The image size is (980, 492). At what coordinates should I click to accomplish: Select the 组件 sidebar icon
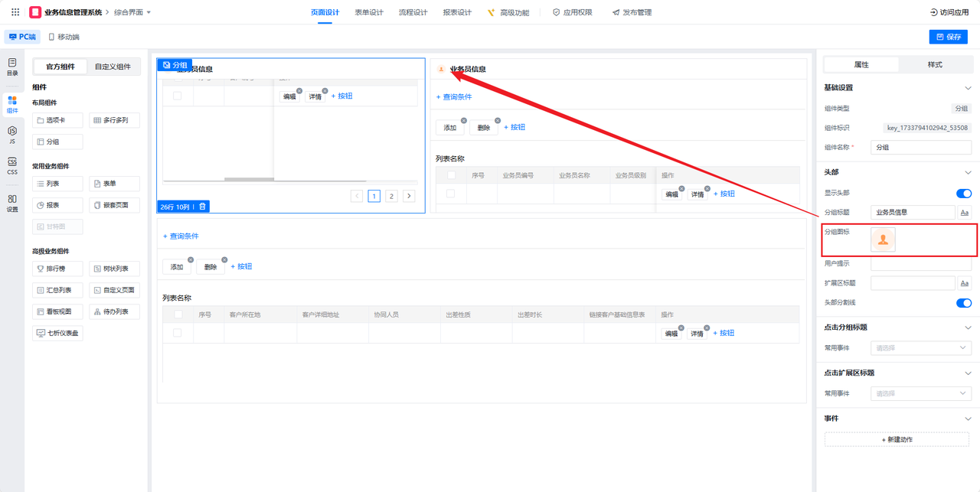coord(12,104)
